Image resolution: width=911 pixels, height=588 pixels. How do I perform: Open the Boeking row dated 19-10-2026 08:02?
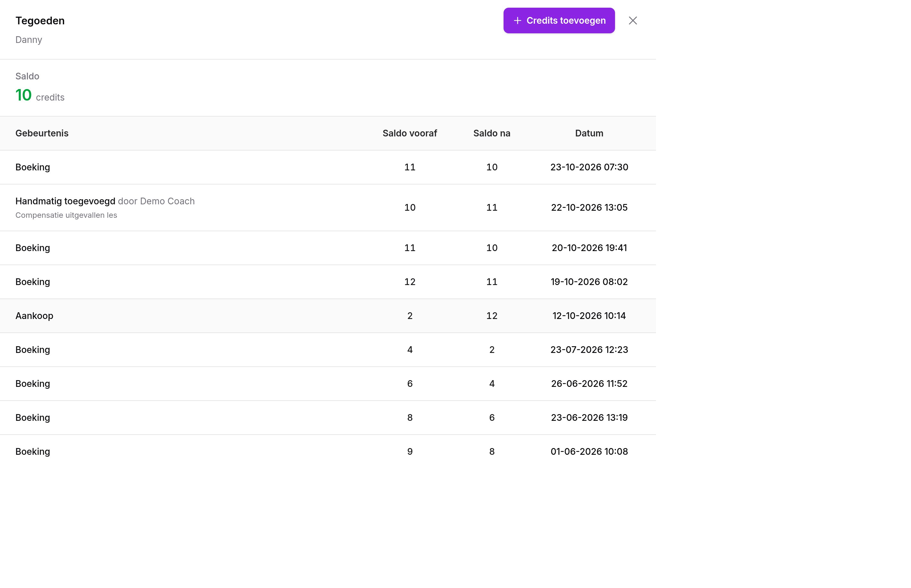(328, 282)
